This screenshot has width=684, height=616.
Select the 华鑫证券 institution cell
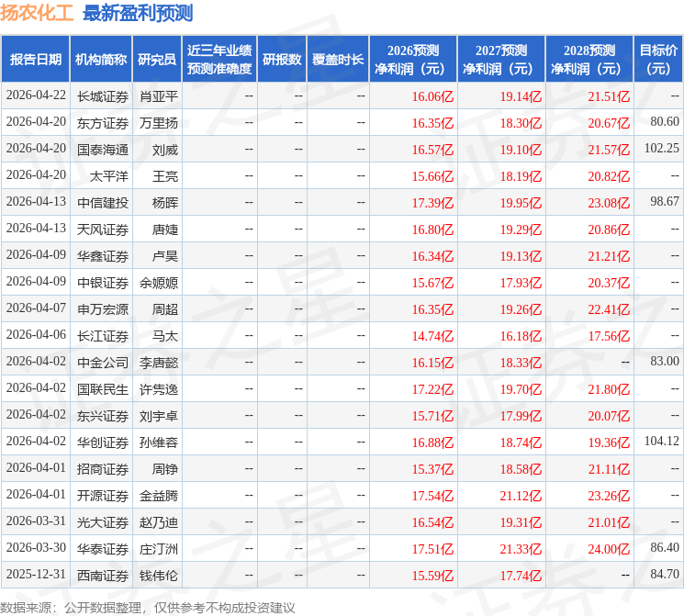click(103, 256)
